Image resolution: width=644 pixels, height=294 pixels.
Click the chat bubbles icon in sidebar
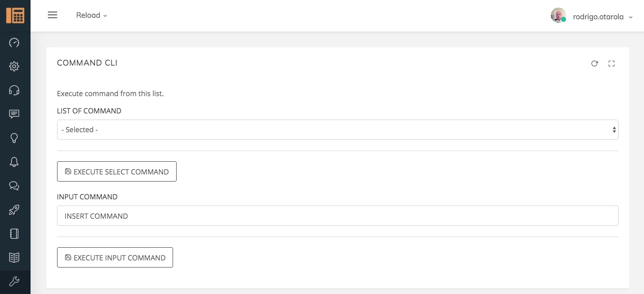tap(14, 186)
